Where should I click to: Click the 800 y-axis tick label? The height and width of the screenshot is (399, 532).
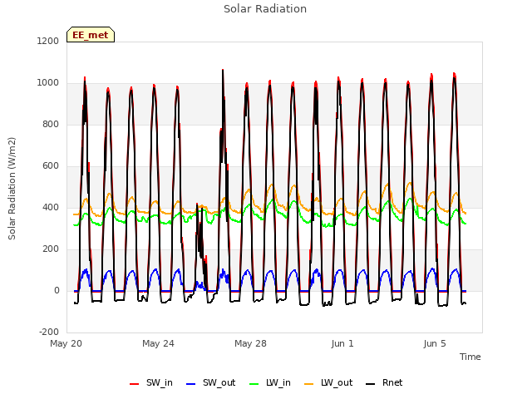pyautogui.click(x=51, y=124)
